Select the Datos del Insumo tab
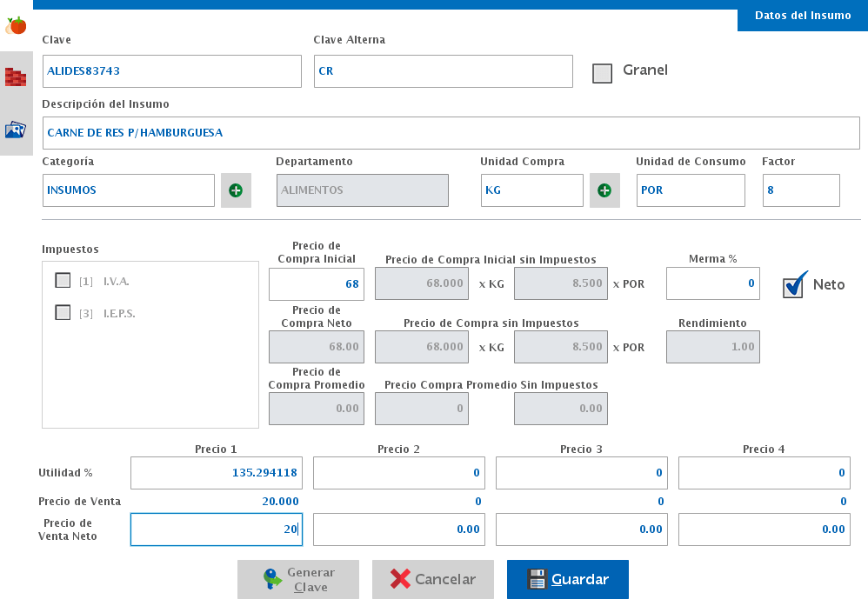Screen dimensions: 868x606 pos(802,16)
